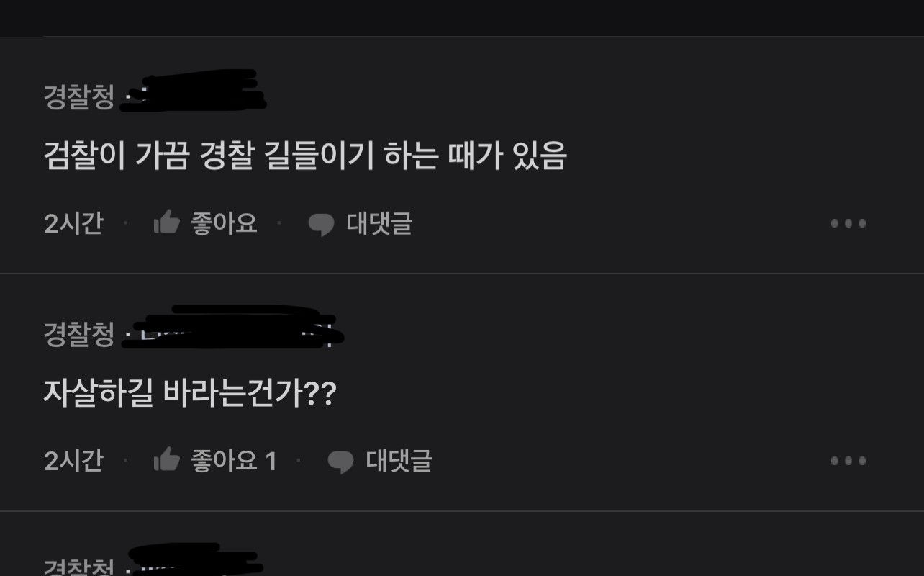Click the redacted username on the bottom comment
Image resolution: width=924 pixels, height=576 pixels.
tap(194, 559)
